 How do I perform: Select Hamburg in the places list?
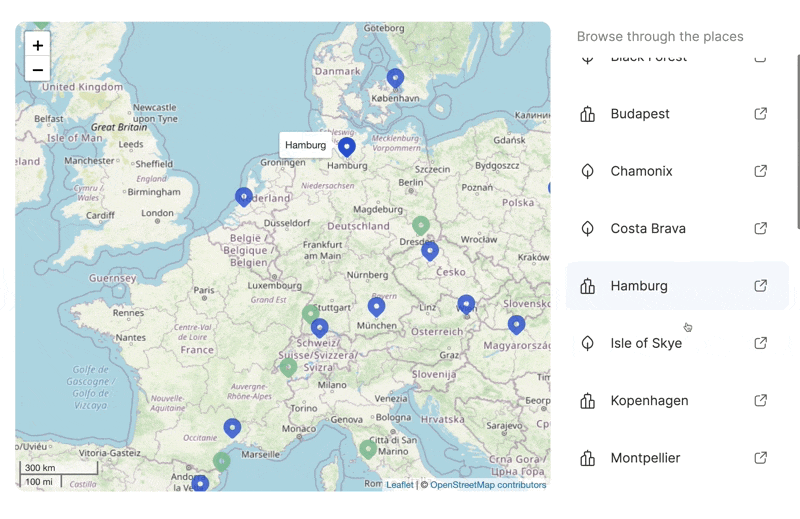point(677,286)
